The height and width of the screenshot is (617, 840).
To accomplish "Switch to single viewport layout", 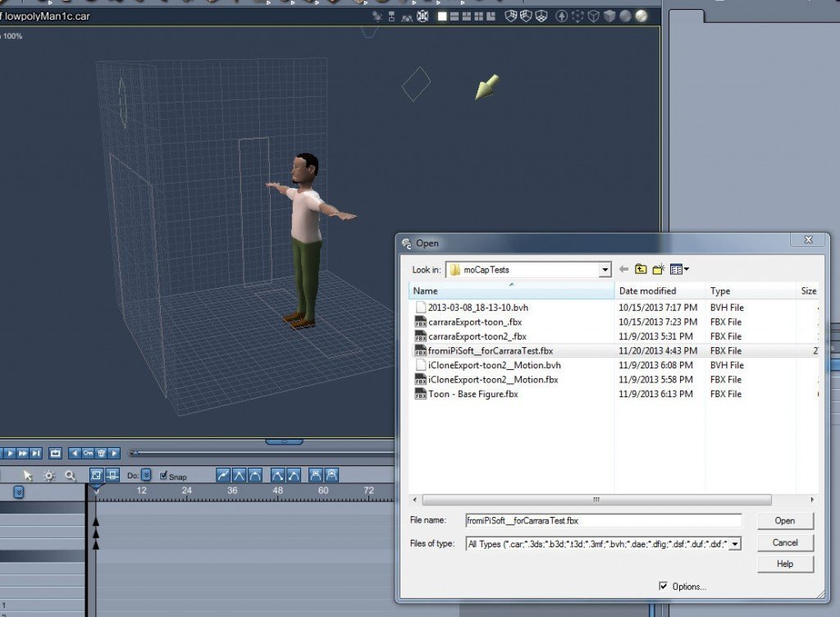I will pyautogui.click(x=442, y=16).
